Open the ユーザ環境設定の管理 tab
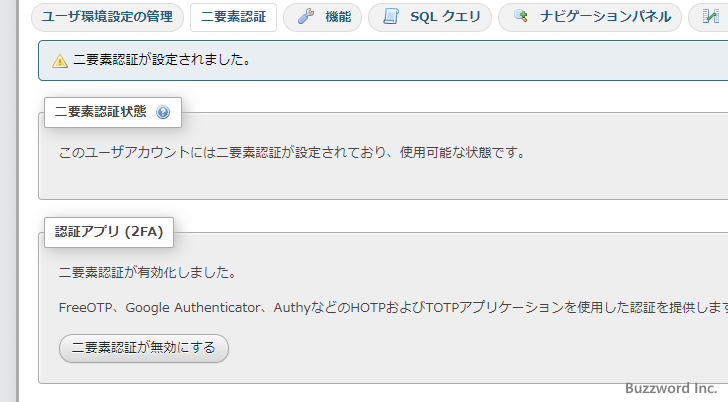This screenshot has width=728, height=402. [107, 17]
